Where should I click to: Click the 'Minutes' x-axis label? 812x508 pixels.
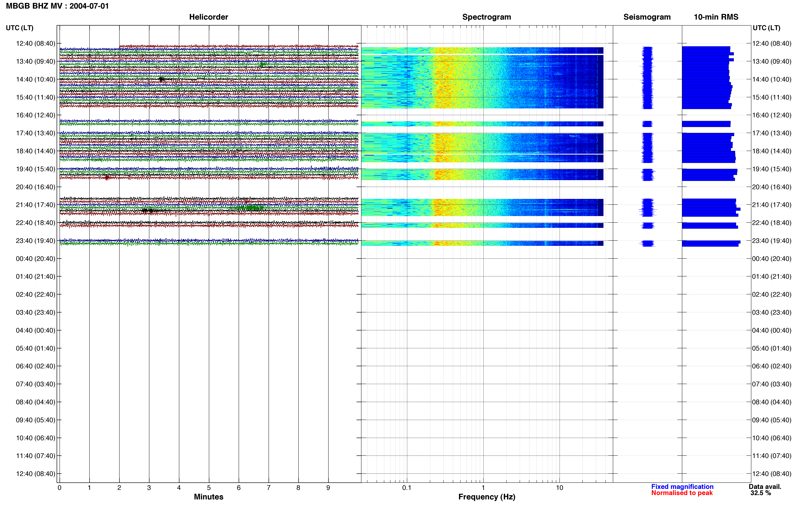pos(209,497)
